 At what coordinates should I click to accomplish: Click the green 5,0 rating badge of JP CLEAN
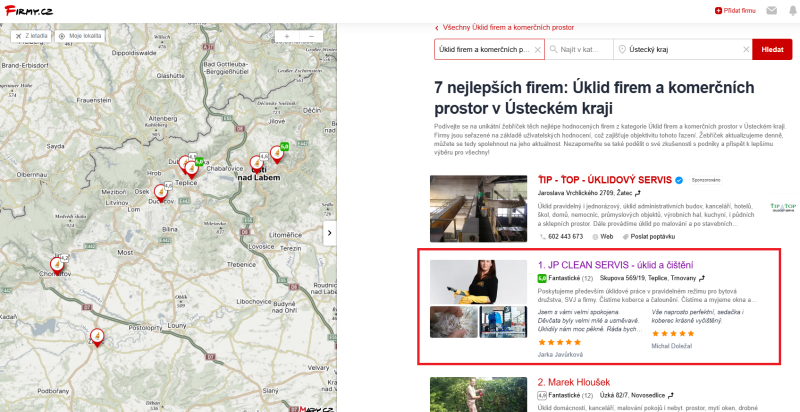tap(542, 278)
